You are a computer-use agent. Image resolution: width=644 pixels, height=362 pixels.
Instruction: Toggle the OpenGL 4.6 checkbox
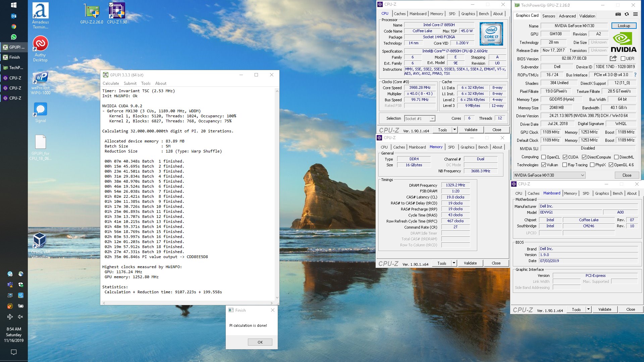[611, 165]
